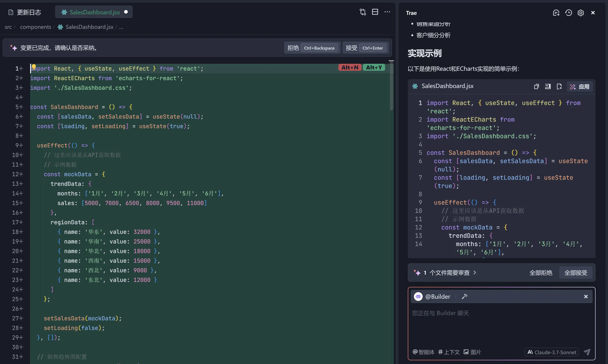The width and height of the screenshot is (608, 364).
Task: Click the 实现示例 heading
Action: (x=425, y=53)
